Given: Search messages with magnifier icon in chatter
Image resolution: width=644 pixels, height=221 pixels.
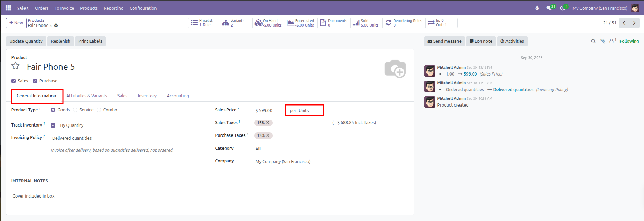Looking at the screenshot, I should point(593,41).
